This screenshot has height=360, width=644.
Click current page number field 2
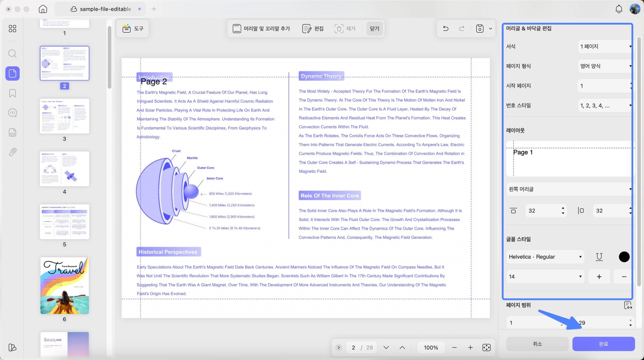coord(353,347)
